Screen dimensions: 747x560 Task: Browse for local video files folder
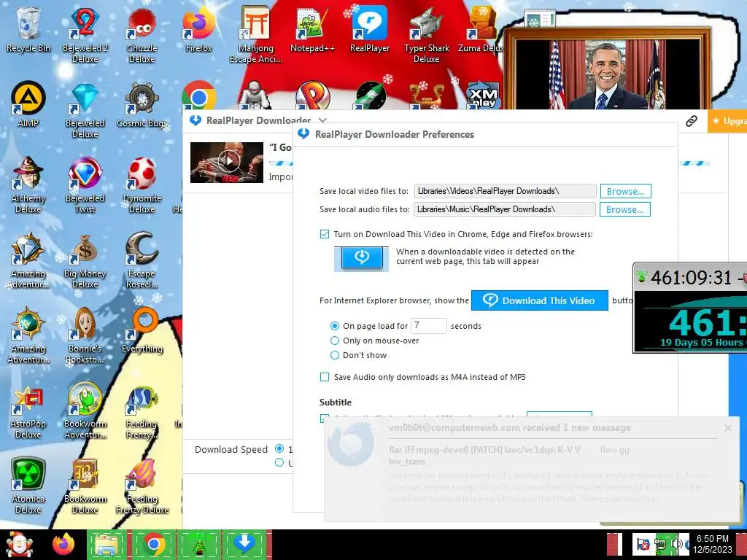pos(625,191)
